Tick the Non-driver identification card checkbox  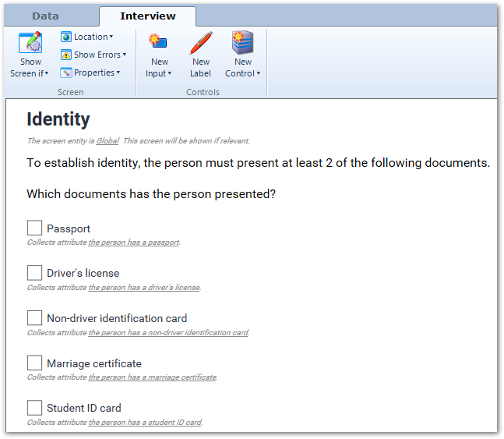[x=34, y=318]
